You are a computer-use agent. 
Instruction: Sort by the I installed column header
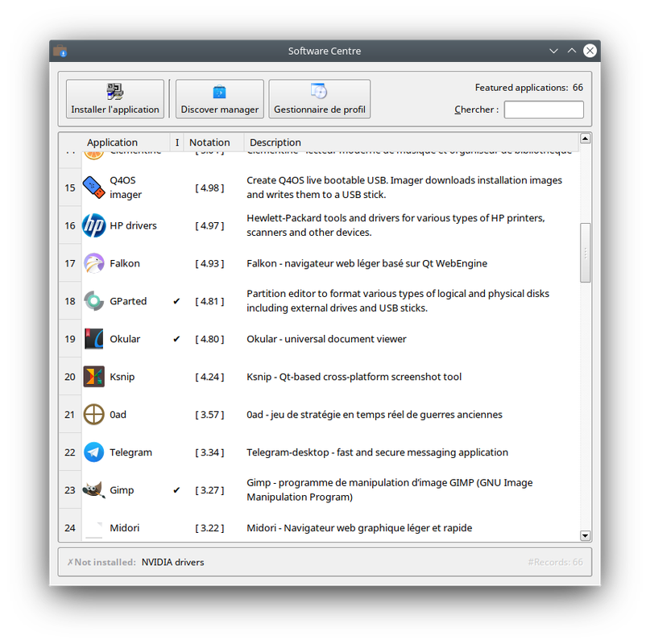click(177, 142)
